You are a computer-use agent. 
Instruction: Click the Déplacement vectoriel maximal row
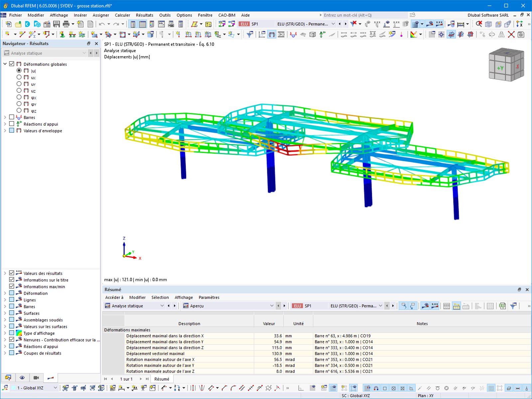pos(317,353)
